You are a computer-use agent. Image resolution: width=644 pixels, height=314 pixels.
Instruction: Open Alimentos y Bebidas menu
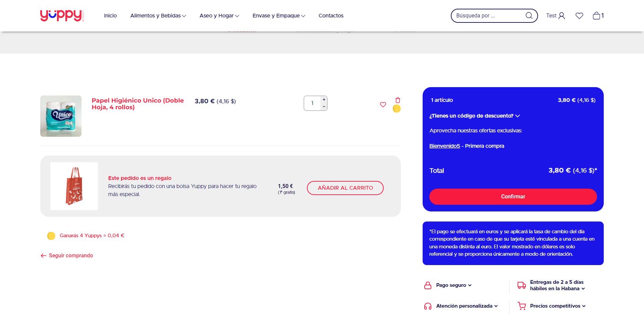[158, 16]
